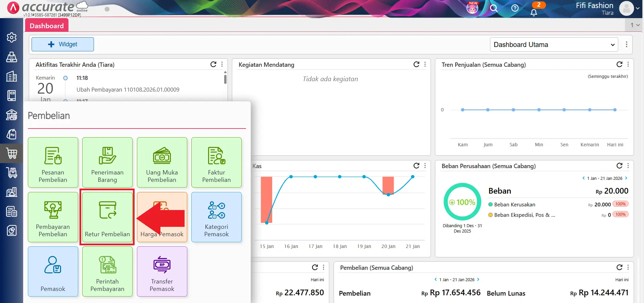Open Penerimaan Barang tile
Screen dimensions: 644x303
click(107, 162)
